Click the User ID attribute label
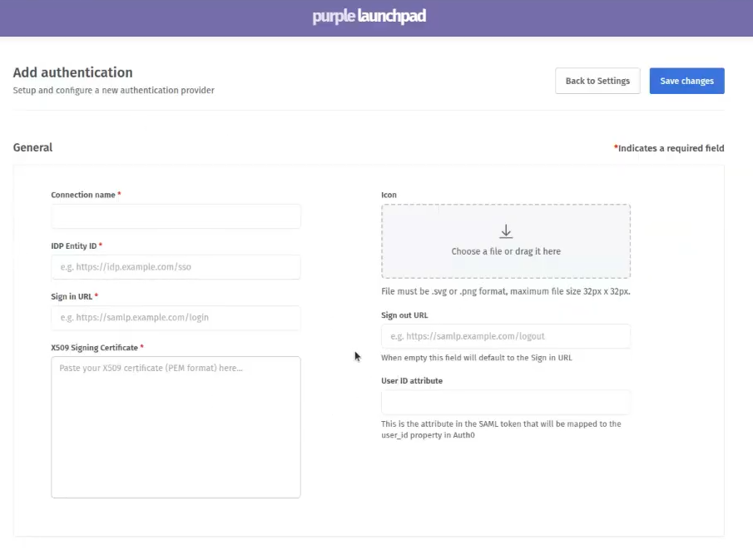Image resolution: width=753 pixels, height=560 pixels. 412,380
